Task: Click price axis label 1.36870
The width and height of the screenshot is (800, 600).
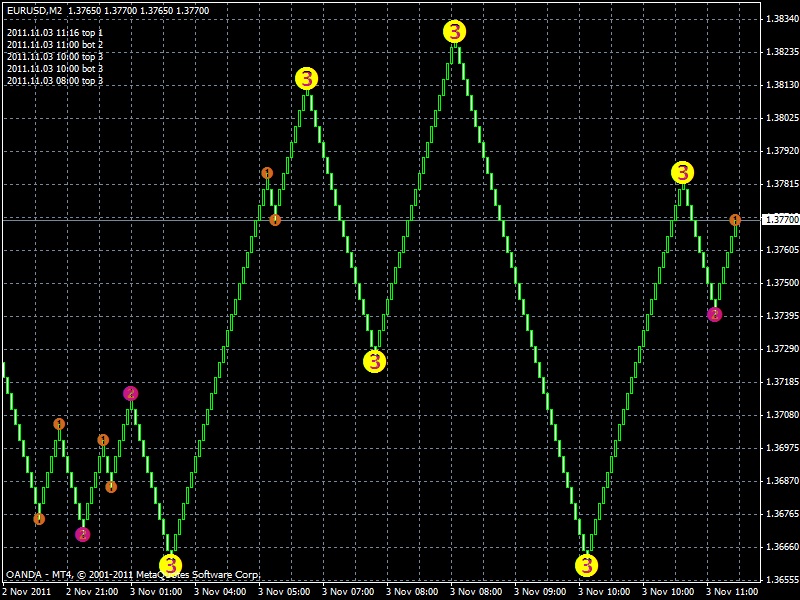Action: (x=782, y=481)
